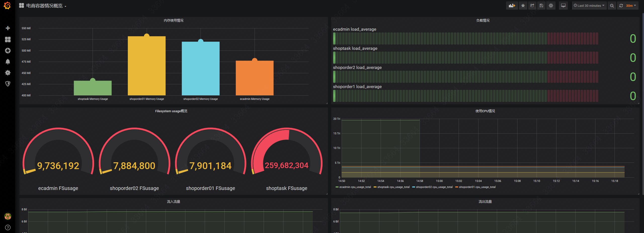Click the ecadmin load_average bar gauge
Viewport: 644px width, 233px height.
(466, 38)
